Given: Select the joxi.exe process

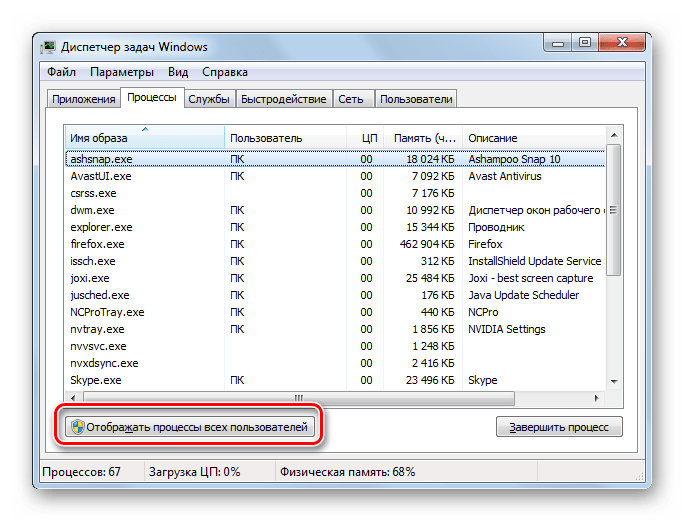Looking at the screenshot, I should [335, 278].
